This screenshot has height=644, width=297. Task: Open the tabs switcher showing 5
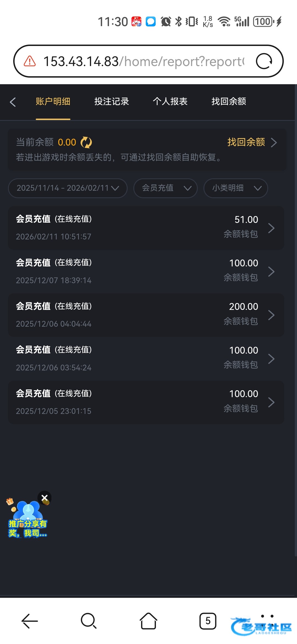208,621
